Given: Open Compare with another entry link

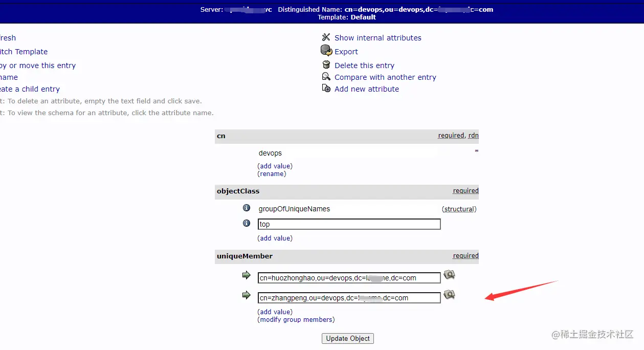Looking at the screenshot, I should pyautogui.click(x=385, y=77).
